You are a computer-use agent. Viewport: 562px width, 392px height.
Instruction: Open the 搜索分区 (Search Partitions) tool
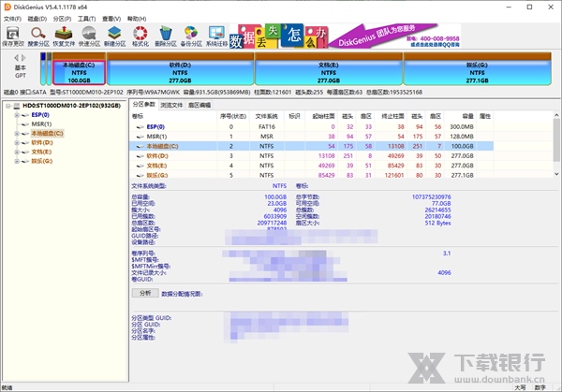[38, 36]
